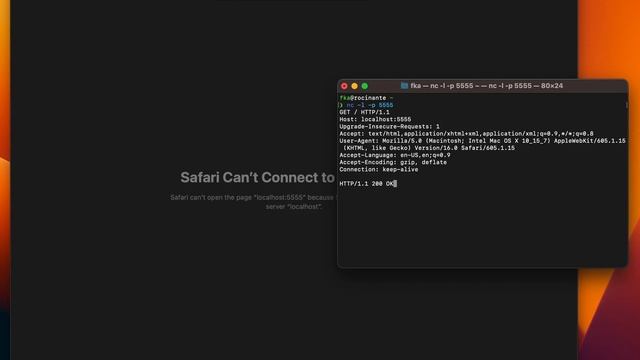Click Safari's 'Safari Can't Connect to' heading
The height and width of the screenshot is (360, 640).
coord(258,178)
